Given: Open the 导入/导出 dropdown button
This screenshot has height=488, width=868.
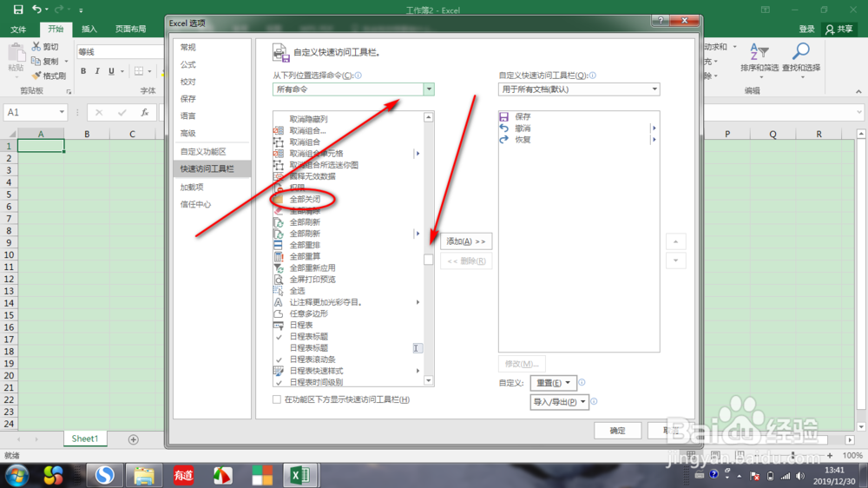Looking at the screenshot, I should click(x=559, y=402).
